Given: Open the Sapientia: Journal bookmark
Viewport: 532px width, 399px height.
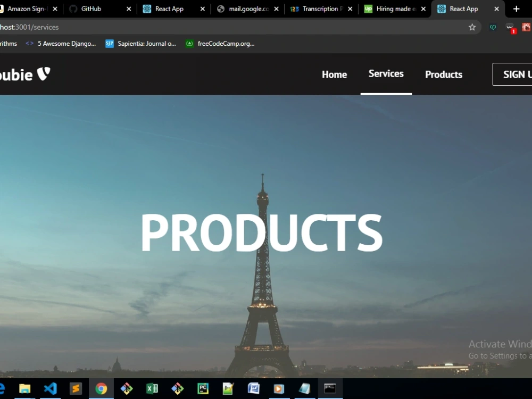Looking at the screenshot, I should pos(141,44).
